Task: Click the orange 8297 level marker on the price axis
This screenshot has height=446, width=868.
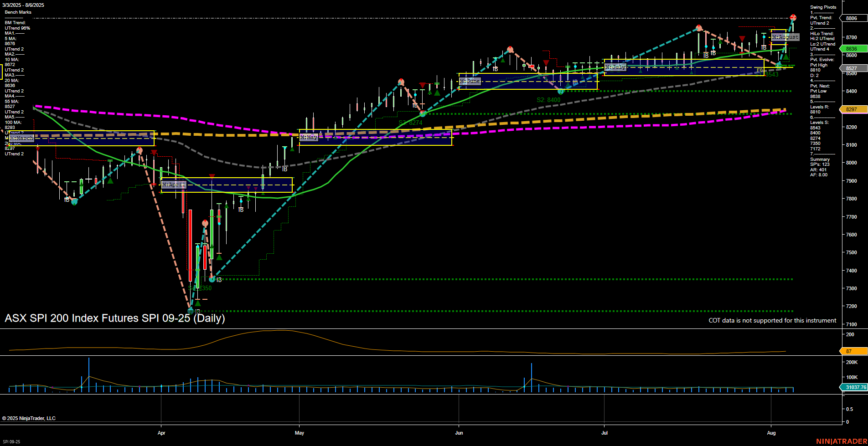Action: pyautogui.click(x=852, y=109)
